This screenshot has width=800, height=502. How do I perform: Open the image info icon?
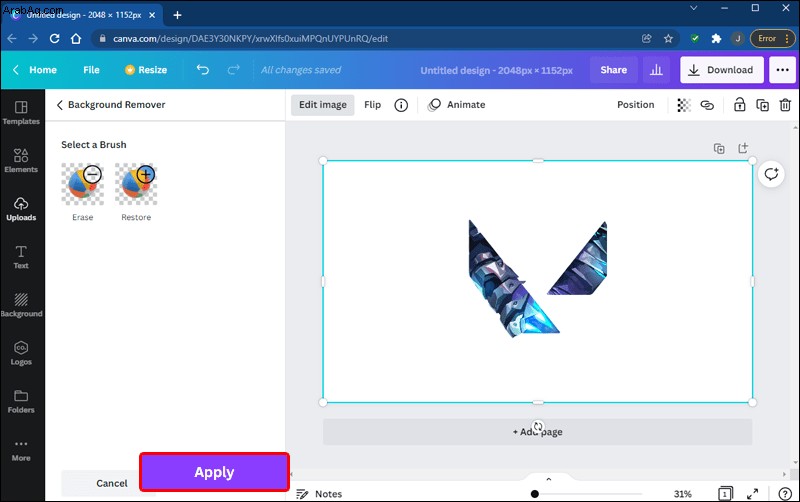tap(401, 105)
